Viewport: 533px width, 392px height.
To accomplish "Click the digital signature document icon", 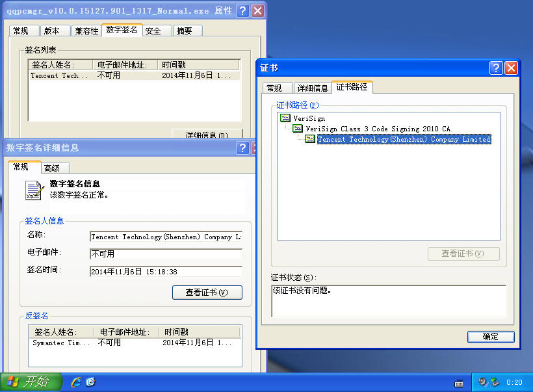I will click(34, 190).
